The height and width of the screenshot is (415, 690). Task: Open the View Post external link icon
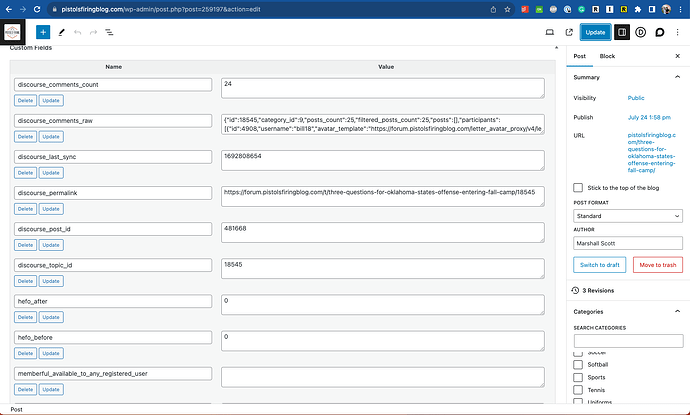click(569, 32)
